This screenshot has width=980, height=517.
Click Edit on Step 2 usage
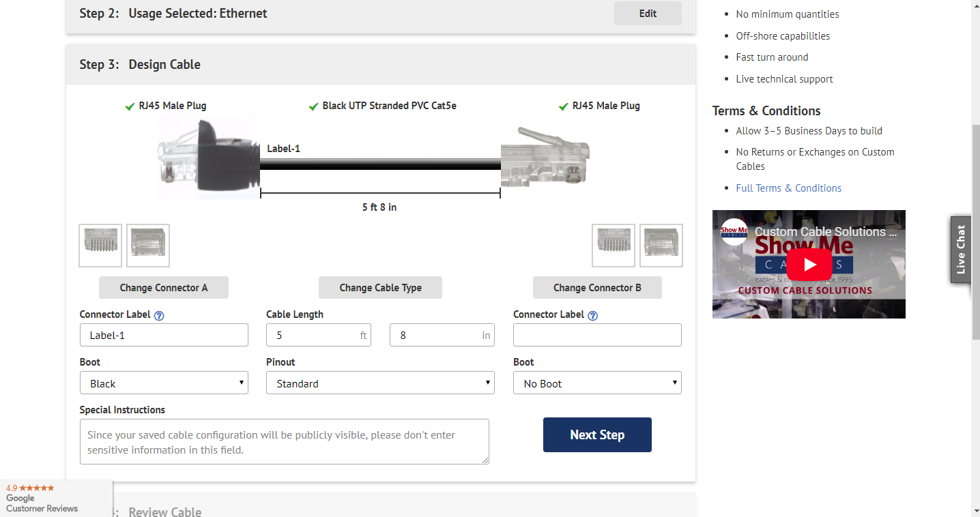pyautogui.click(x=648, y=14)
